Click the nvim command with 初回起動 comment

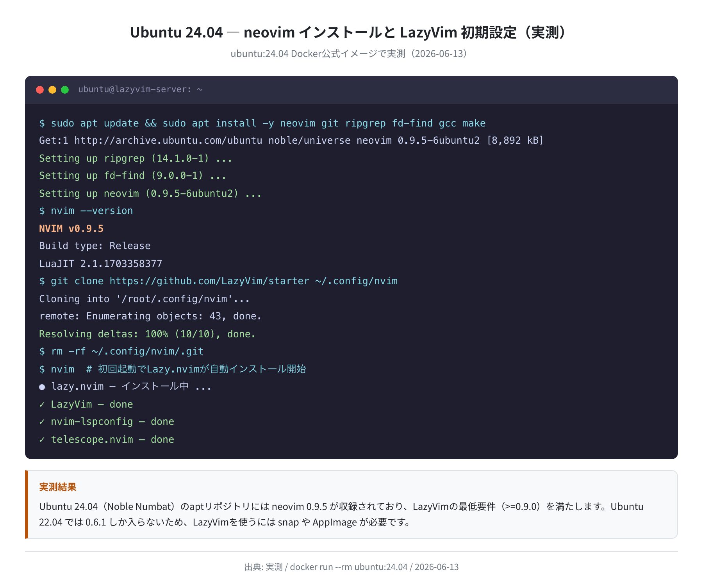coord(173,369)
